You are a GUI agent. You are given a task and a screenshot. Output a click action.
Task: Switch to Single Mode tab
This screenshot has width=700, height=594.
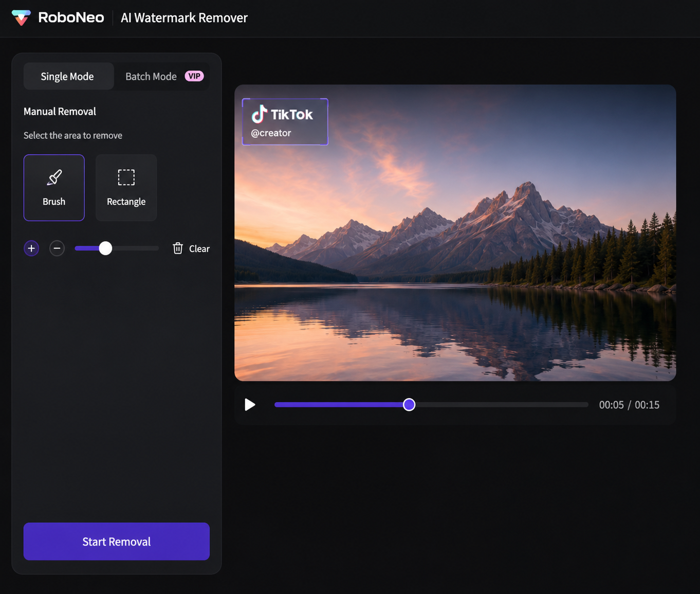(68, 76)
